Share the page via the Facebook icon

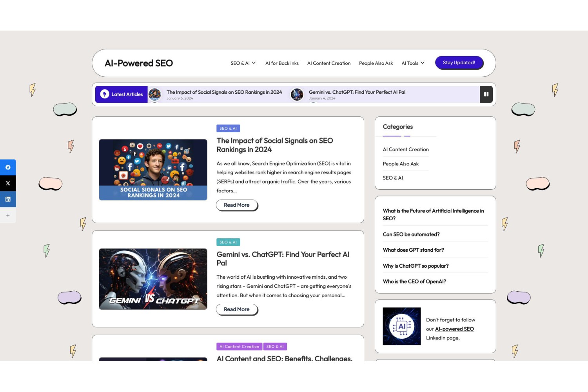point(8,167)
